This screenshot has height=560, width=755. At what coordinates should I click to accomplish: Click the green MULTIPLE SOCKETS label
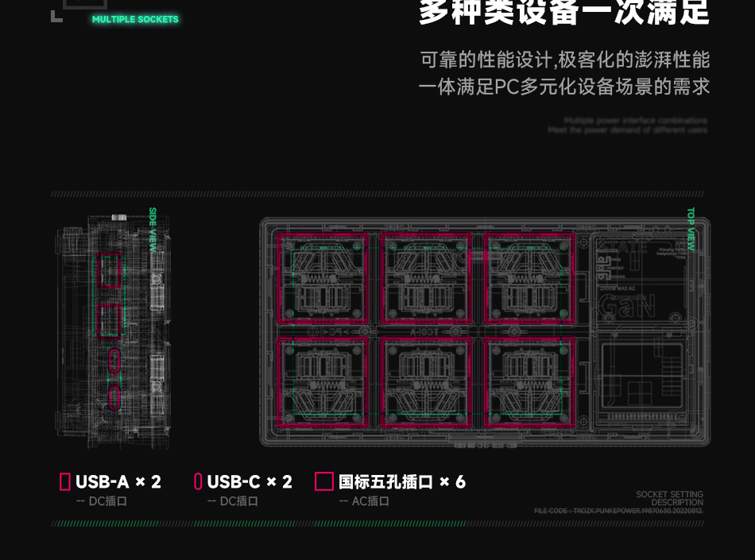[x=135, y=19]
